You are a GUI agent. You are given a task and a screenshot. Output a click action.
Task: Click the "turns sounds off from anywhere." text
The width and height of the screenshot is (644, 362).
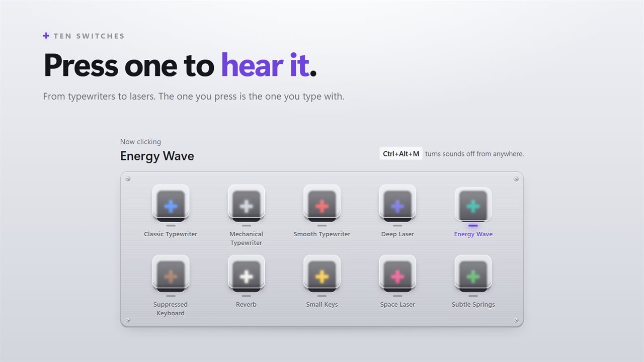[474, 154]
